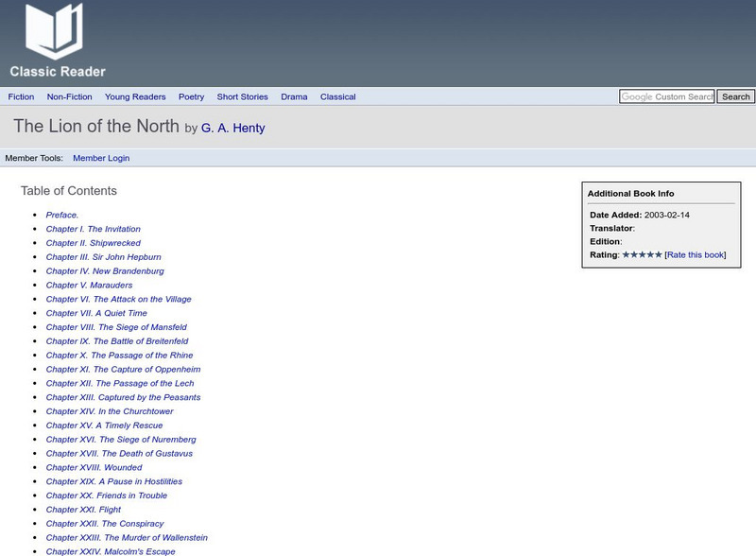Click the Rate this book link

click(696, 255)
